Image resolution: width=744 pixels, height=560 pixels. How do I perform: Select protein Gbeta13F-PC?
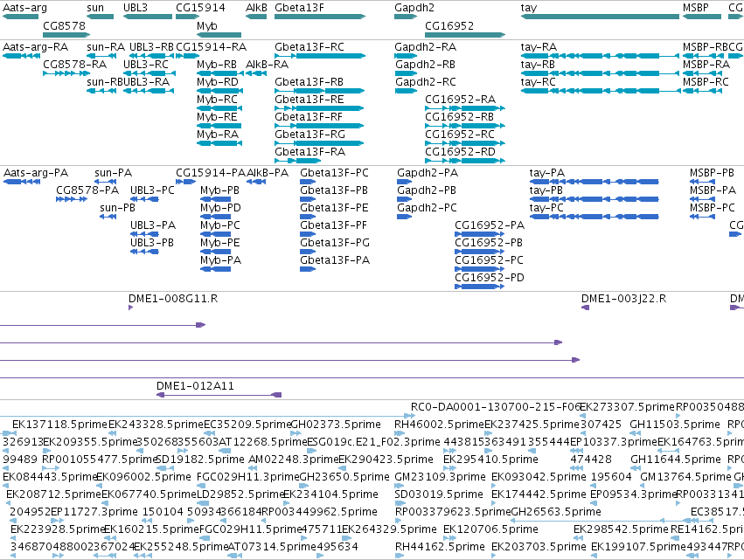pyautogui.click(x=308, y=182)
